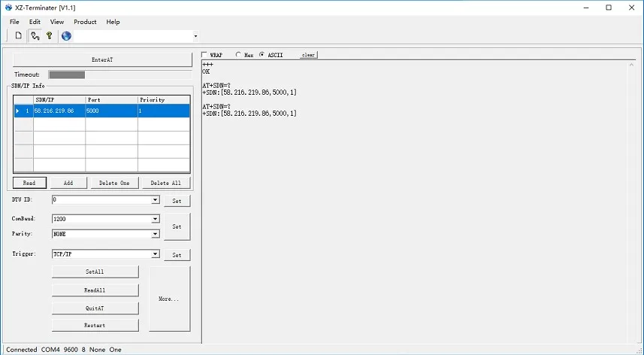
Task: Select the 58.216.219.86 cell in SDN table
Action: tap(59, 111)
